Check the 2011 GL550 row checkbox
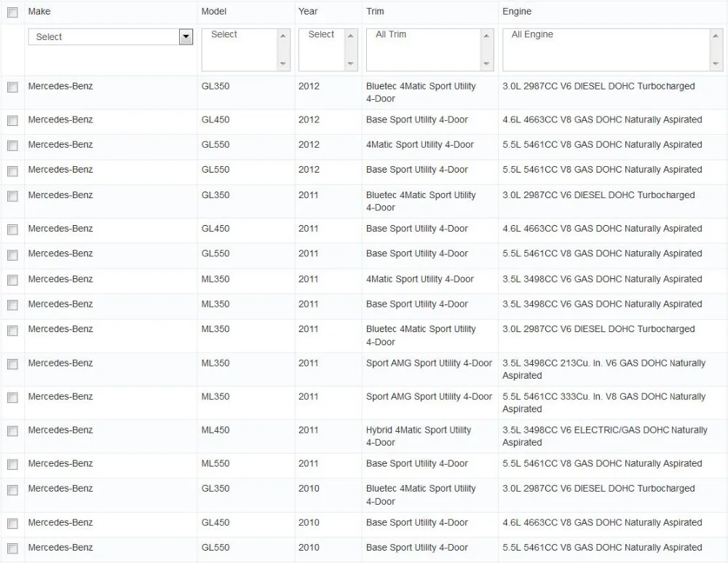This screenshot has width=728, height=563. [12, 255]
